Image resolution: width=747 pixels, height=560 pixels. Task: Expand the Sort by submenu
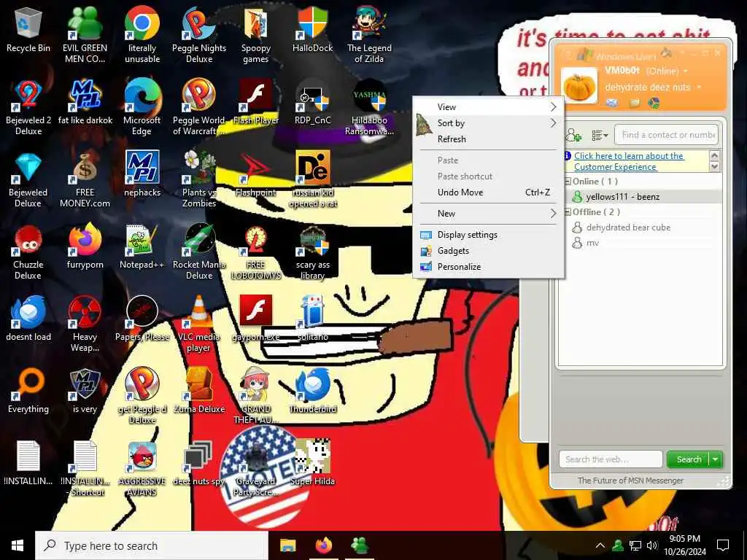(x=488, y=122)
